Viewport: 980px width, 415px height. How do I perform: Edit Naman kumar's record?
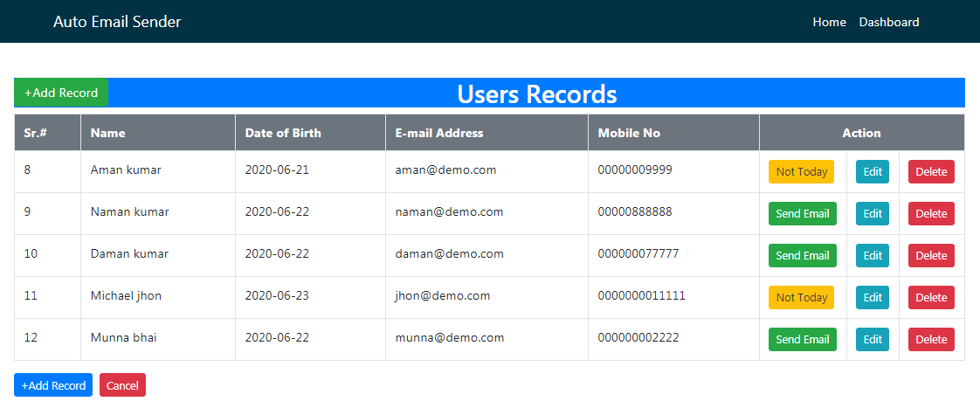click(x=872, y=213)
